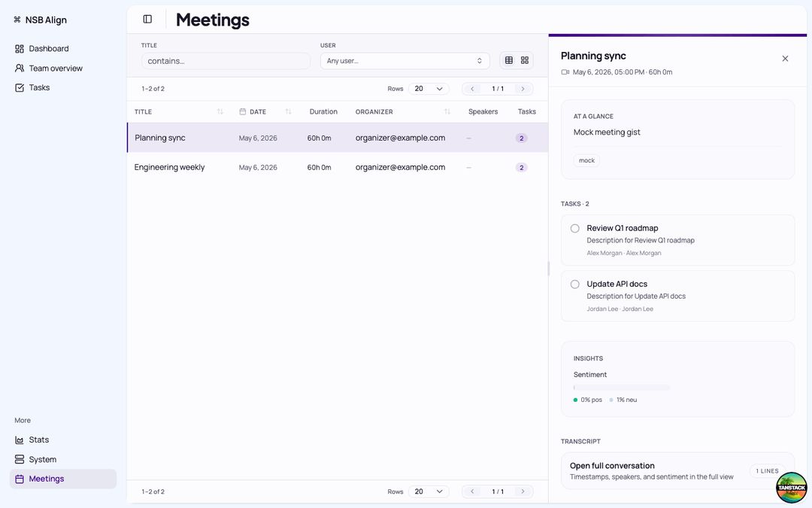Image resolution: width=812 pixels, height=508 pixels.
Task: Toggle the sidebar panel icon
Action: (x=147, y=19)
